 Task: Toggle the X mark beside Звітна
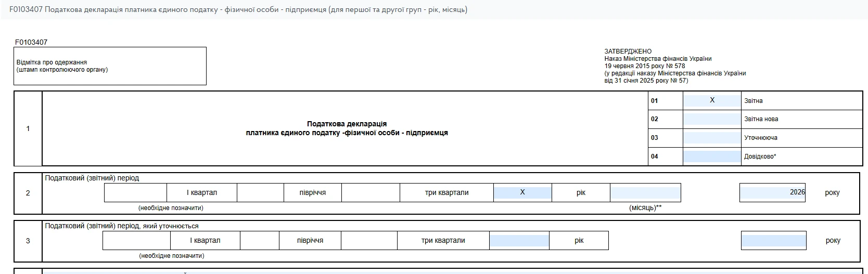click(712, 100)
